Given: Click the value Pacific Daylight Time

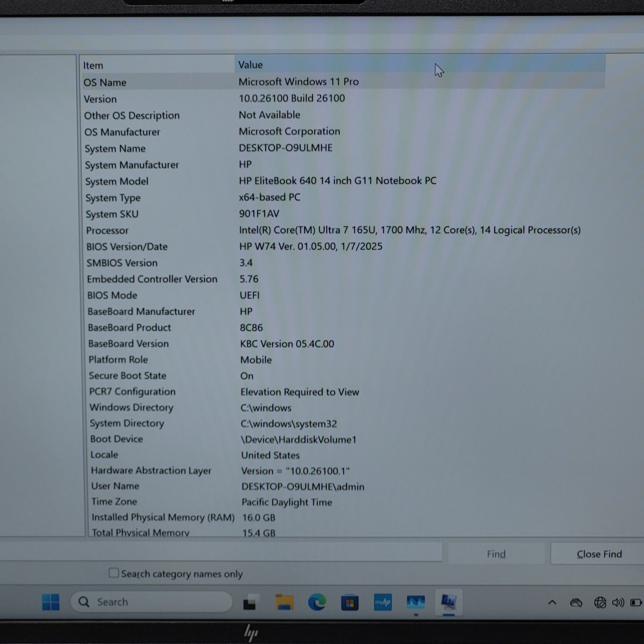Looking at the screenshot, I should tap(287, 502).
